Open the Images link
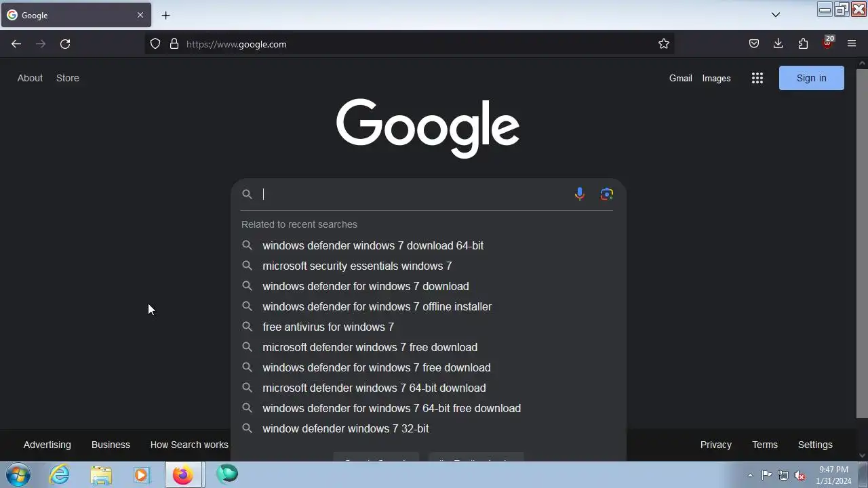The image size is (868, 488). [716, 78]
